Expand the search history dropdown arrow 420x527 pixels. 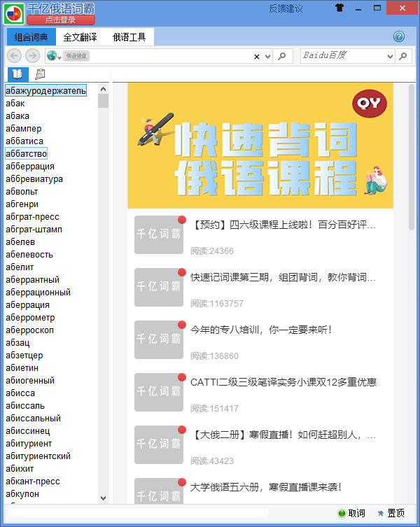(x=267, y=57)
